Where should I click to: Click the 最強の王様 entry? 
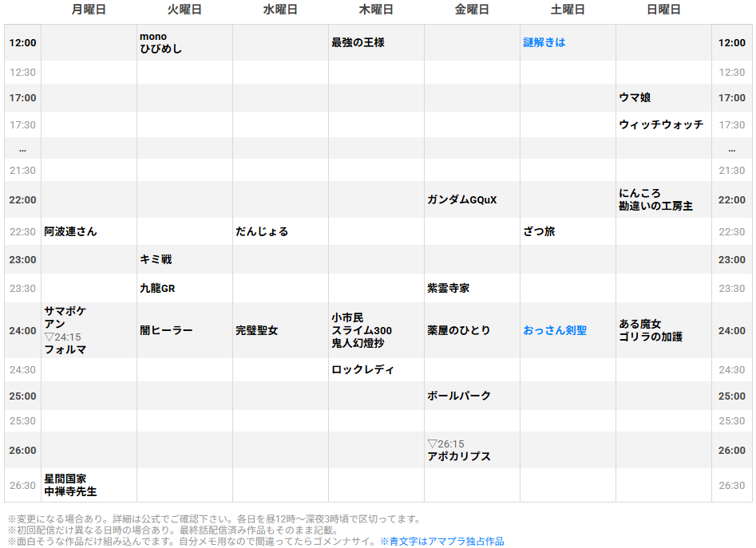358,42
